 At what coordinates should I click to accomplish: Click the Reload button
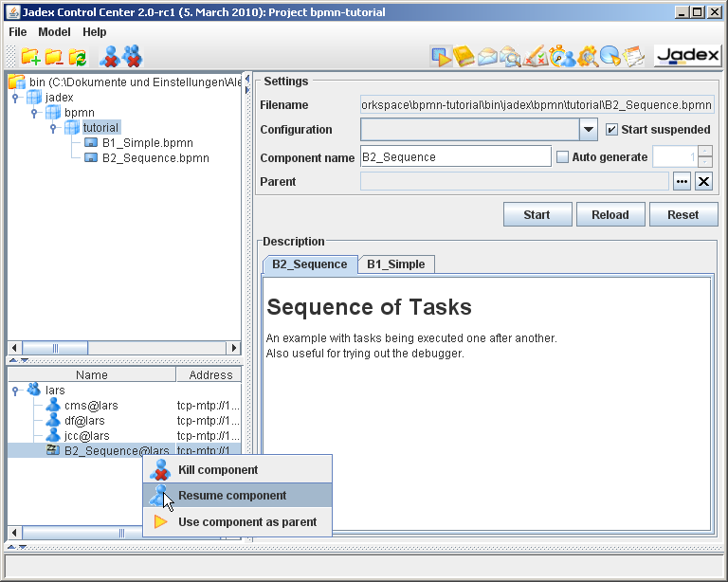610,214
